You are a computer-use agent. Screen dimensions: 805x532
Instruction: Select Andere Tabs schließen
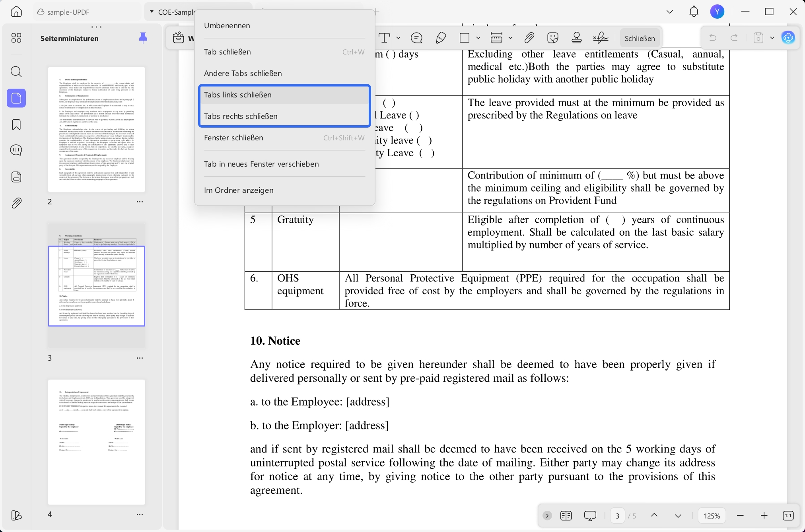click(285, 74)
